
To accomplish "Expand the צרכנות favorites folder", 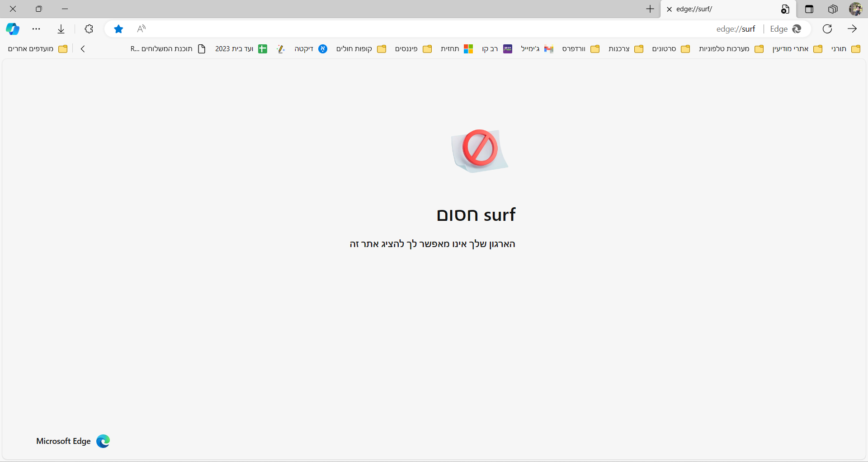I will (626, 49).
